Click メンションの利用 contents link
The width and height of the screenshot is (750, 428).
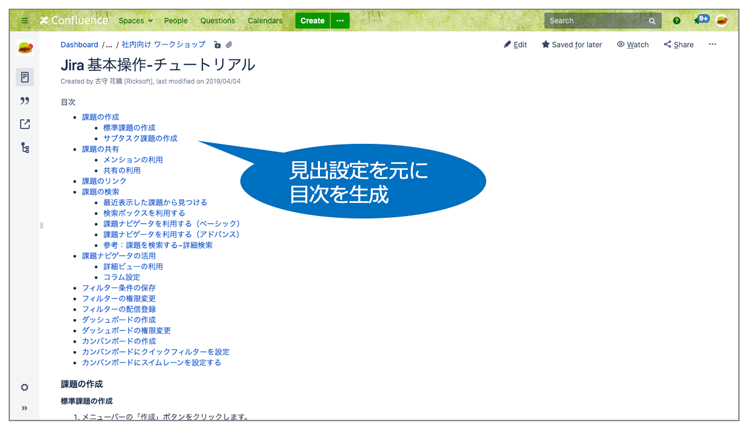(x=133, y=160)
